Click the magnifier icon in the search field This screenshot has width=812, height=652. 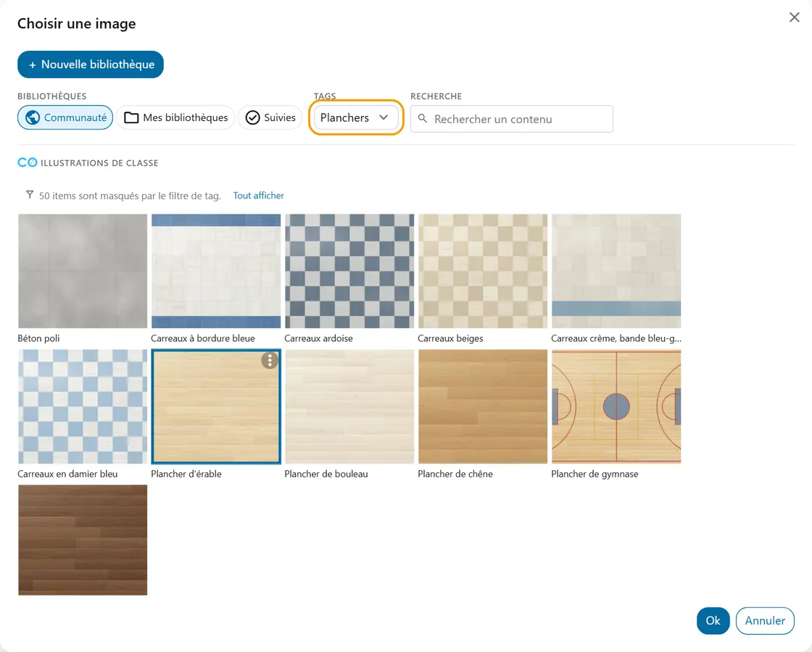pos(423,119)
